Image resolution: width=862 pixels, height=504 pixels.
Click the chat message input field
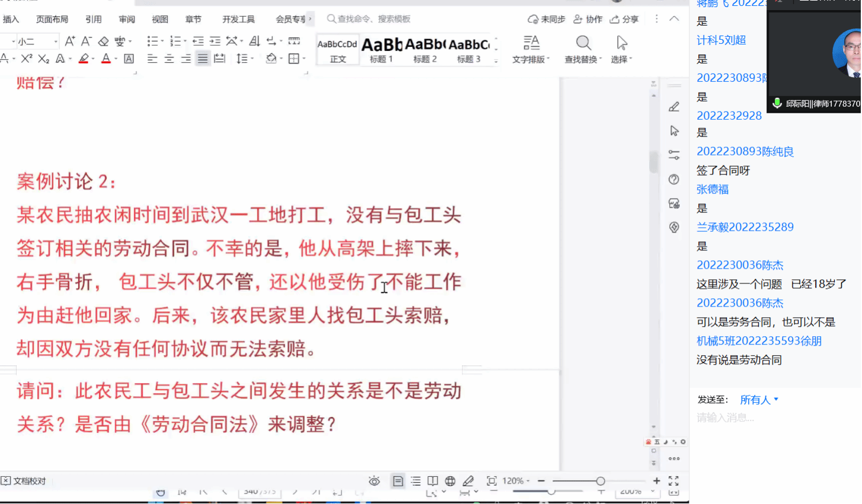click(771, 418)
